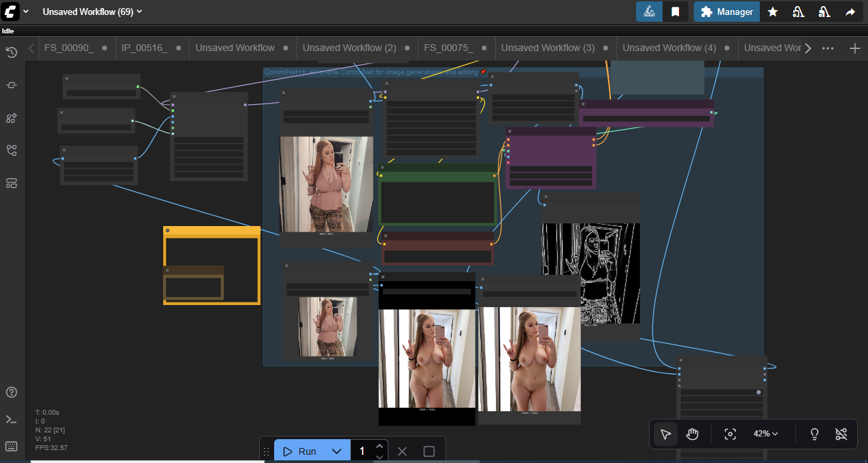Open the node library sidebar icon with sparkle
The image size is (868, 463).
[11, 118]
